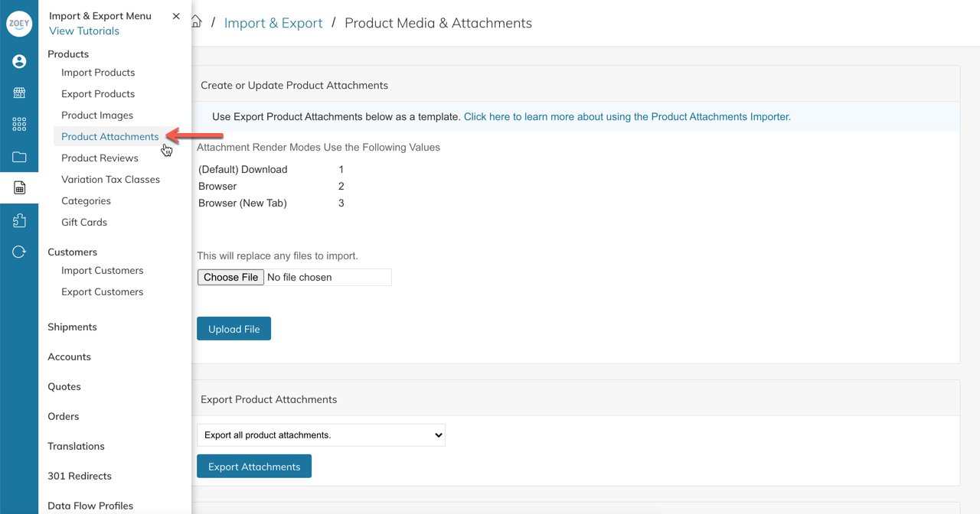Image resolution: width=980 pixels, height=514 pixels.
Task: Open the View Tutorials link
Action: (x=84, y=31)
